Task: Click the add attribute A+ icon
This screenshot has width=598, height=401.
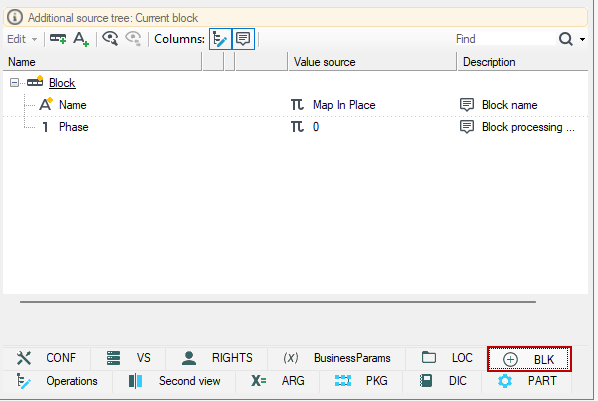Action: click(81, 39)
